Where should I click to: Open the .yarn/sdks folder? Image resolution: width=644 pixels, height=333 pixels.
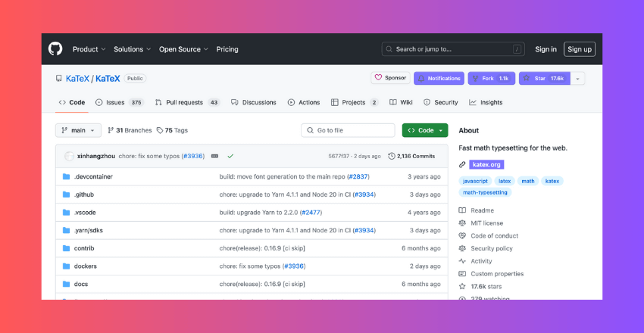tap(89, 231)
